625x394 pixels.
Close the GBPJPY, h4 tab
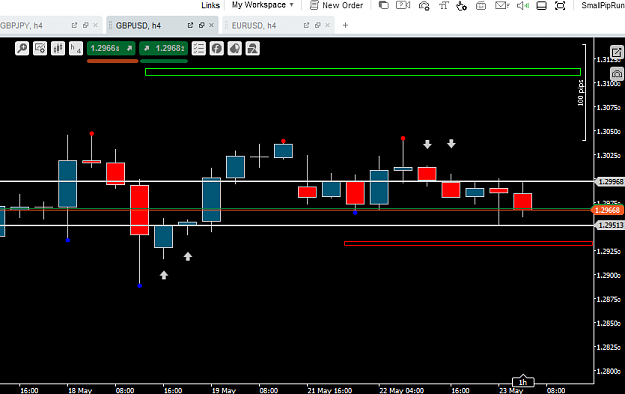(x=95, y=25)
